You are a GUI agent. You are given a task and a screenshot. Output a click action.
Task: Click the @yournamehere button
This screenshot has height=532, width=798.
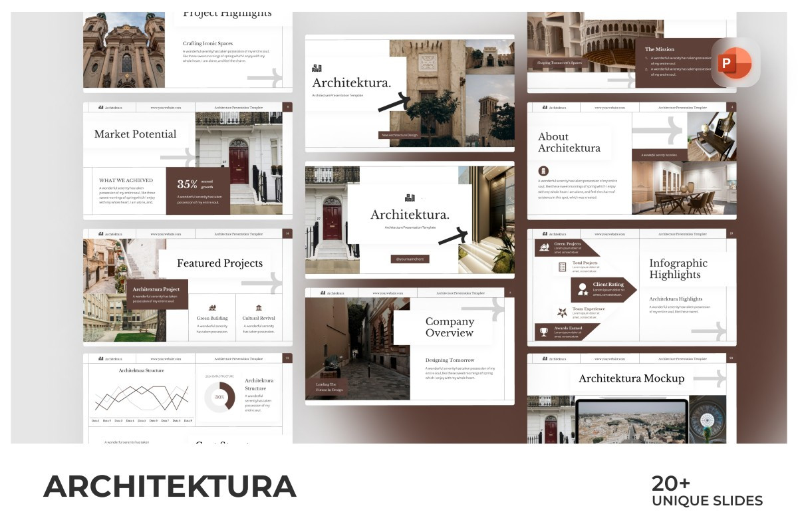tap(410, 259)
